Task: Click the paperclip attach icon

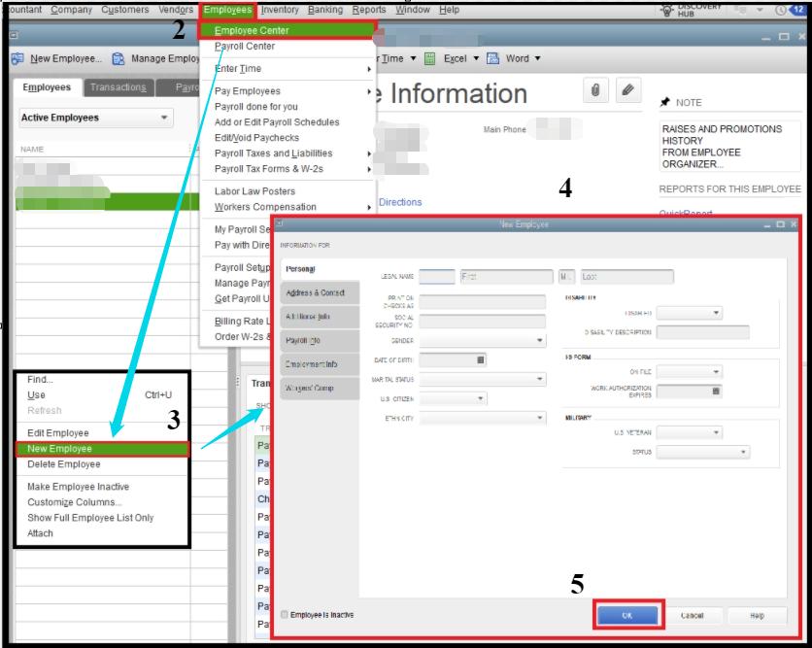Action: tap(595, 90)
